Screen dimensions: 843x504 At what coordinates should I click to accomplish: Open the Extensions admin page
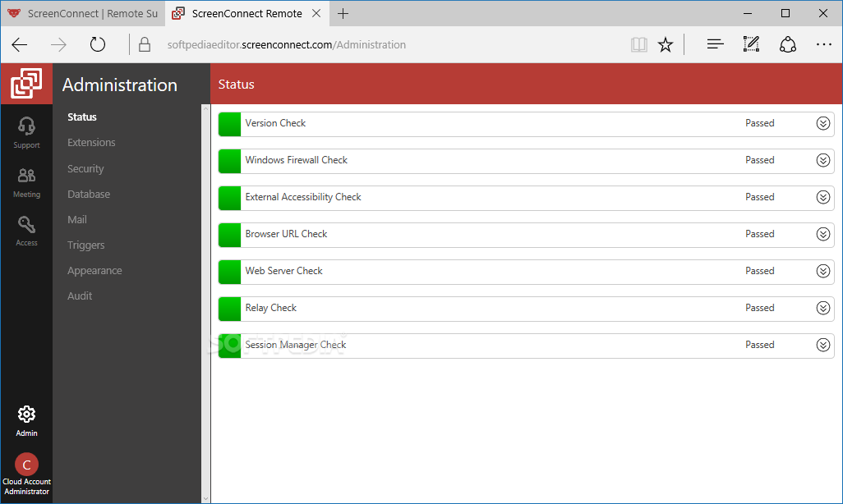click(91, 142)
